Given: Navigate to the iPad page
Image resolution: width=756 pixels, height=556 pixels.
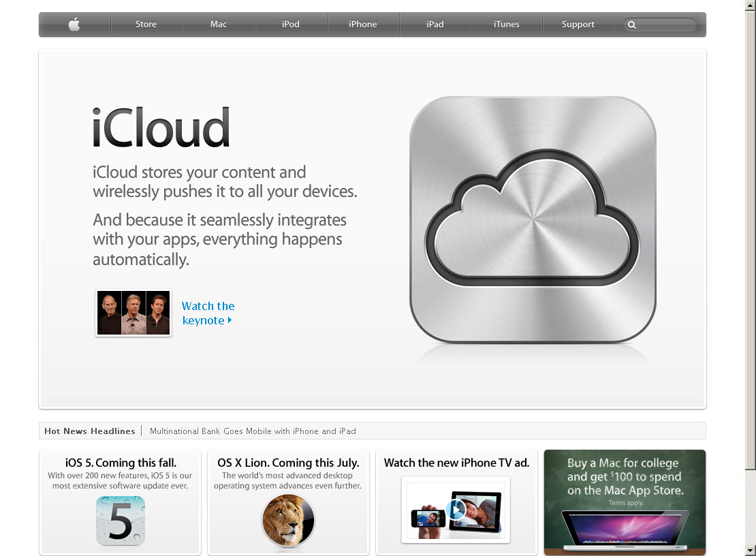Looking at the screenshot, I should click(435, 25).
